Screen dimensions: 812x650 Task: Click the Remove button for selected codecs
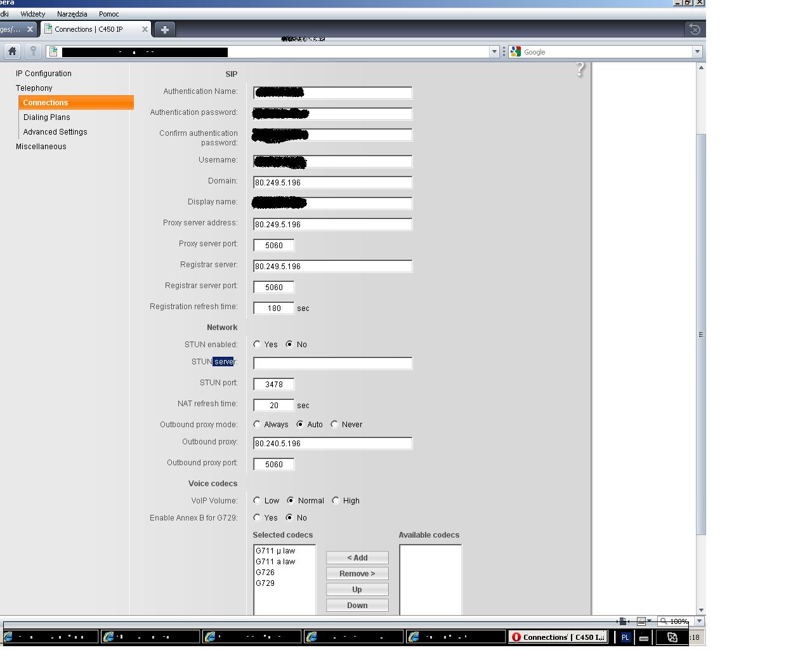pyautogui.click(x=357, y=573)
